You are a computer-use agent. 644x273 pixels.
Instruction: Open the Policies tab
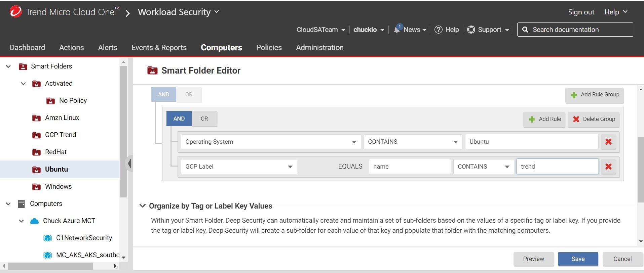pos(269,48)
